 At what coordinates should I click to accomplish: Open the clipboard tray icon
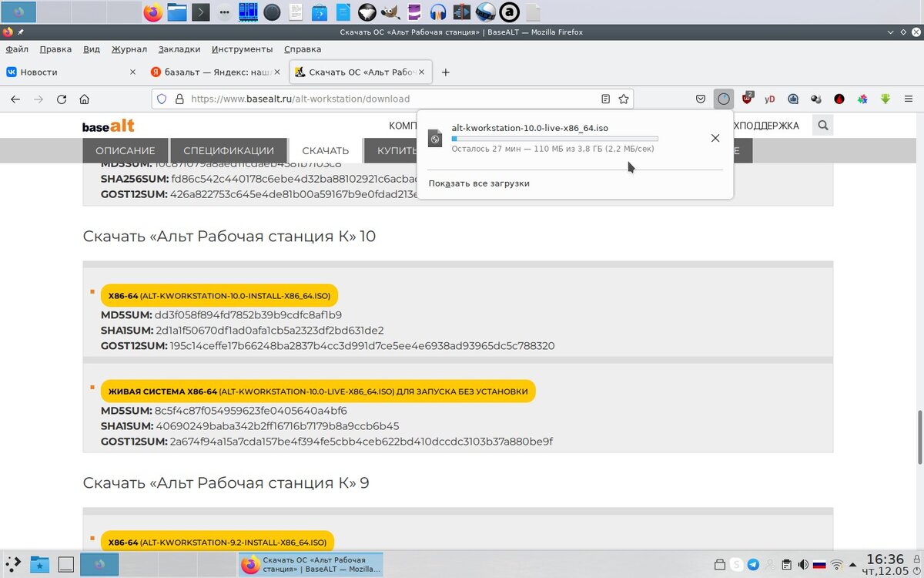[785, 564]
